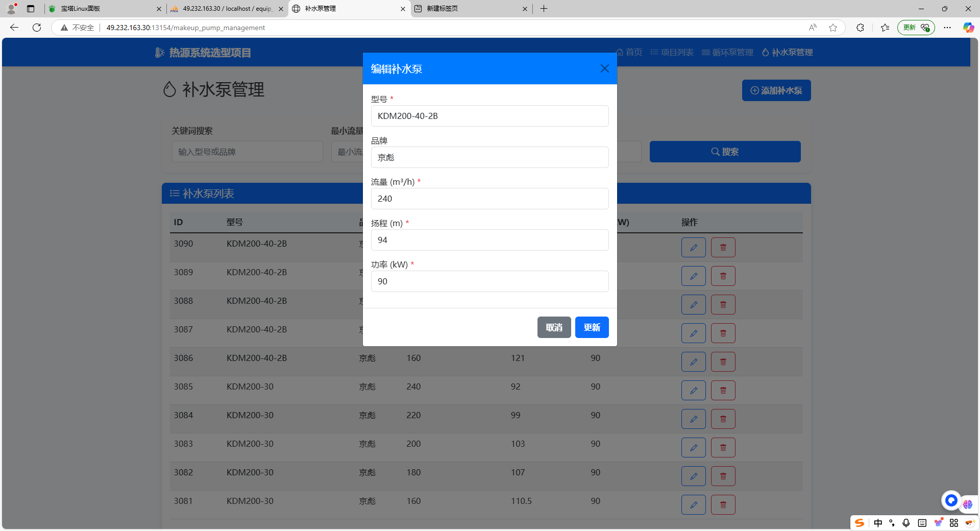Edit pump row ID 3085
Image resolution: width=980 pixels, height=531 pixels.
pyautogui.click(x=693, y=391)
